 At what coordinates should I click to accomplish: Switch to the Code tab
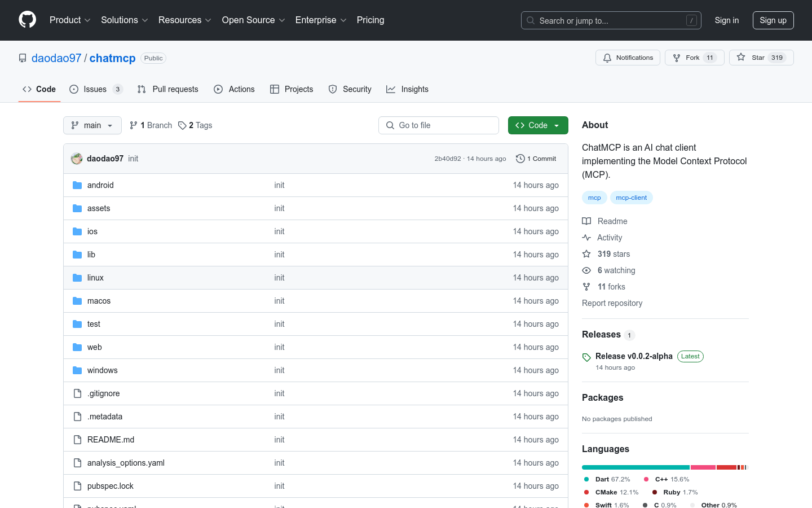39,89
